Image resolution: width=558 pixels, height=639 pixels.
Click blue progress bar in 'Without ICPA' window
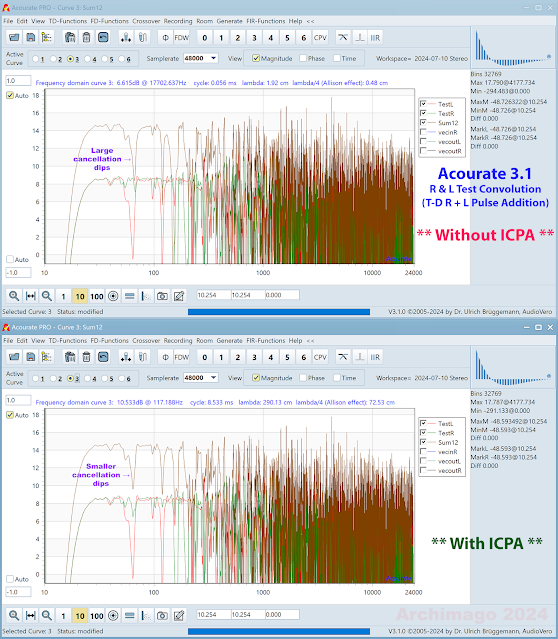(x=279, y=312)
